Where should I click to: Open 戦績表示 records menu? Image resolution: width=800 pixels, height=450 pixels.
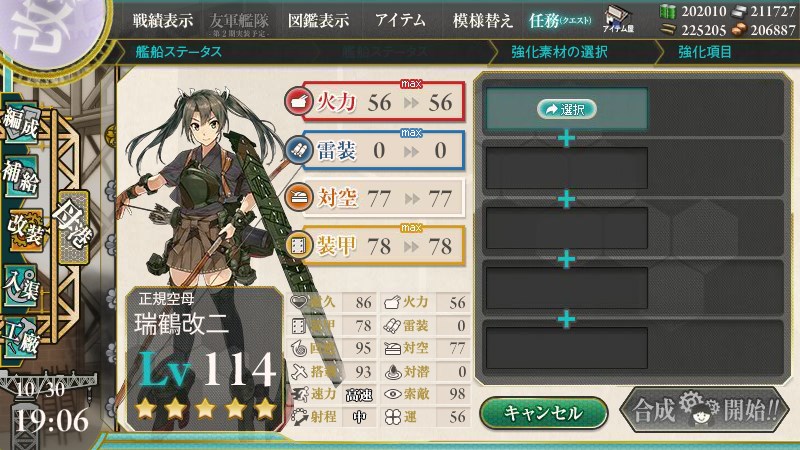tap(163, 20)
